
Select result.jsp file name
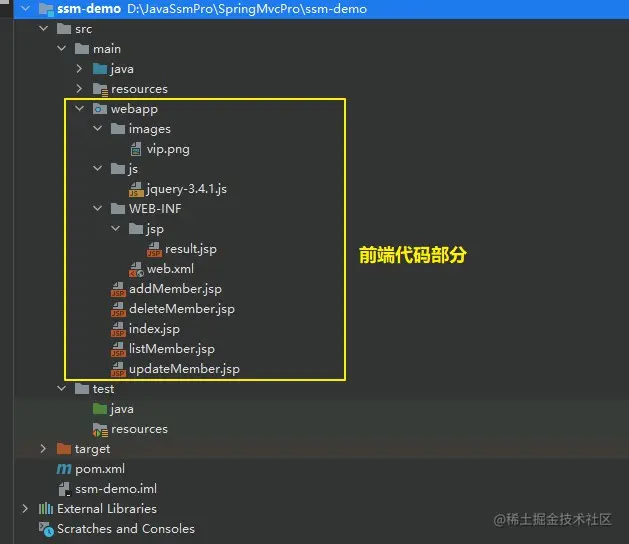click(x=191, y=249)
